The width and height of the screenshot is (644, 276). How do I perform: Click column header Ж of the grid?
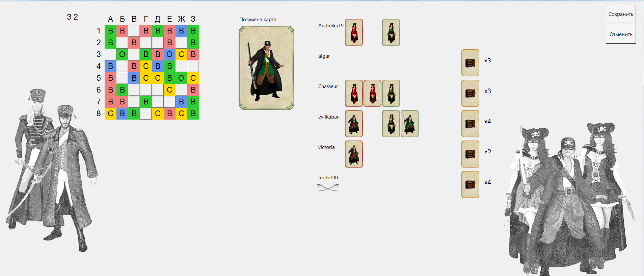point(181,19)
